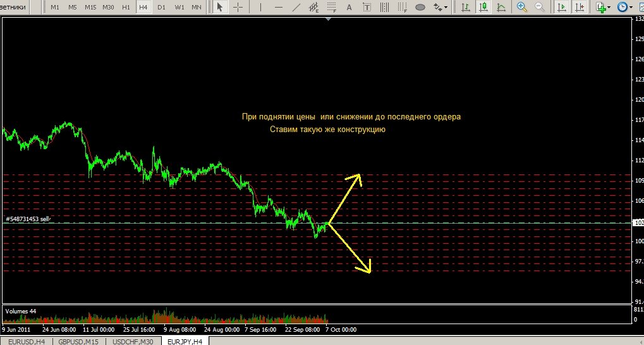Image resolution: width=644 pixels, height=345 pixels.
Task: Click the yellow 'Ставим такую же конструкцию' text
Action: point(327,130)
